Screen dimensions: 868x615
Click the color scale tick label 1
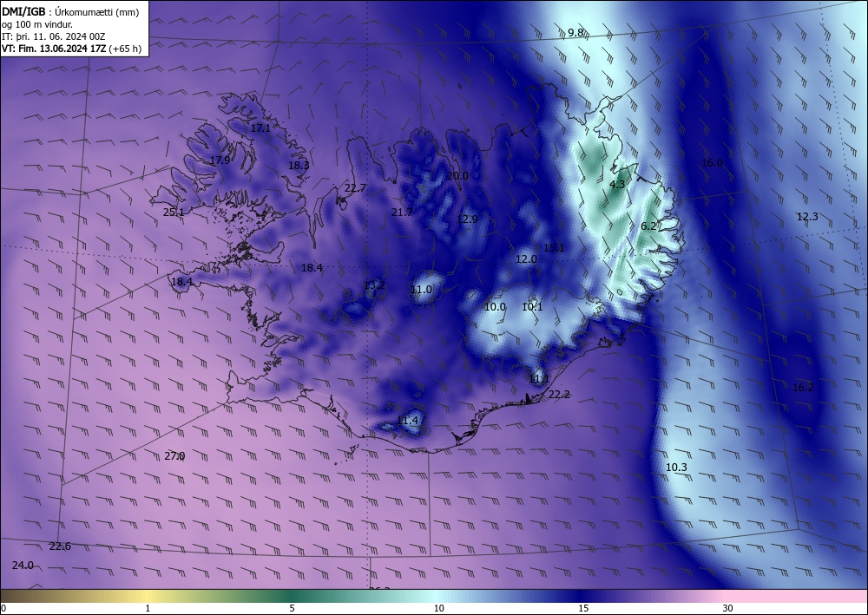tap(148, 608)
